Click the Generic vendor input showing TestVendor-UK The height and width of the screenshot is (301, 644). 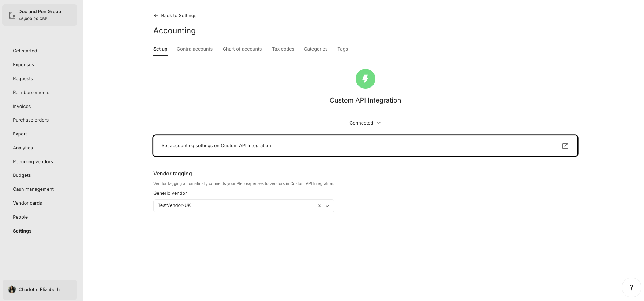[x=244, y=206]
